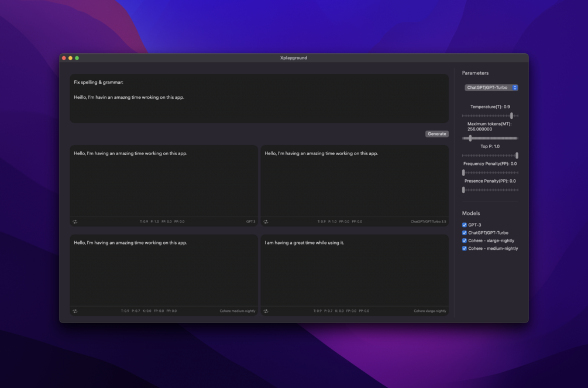Disable the Cohere - medium-nightly checkbox
The image size is (588, 388).
[x=464, y=248]
